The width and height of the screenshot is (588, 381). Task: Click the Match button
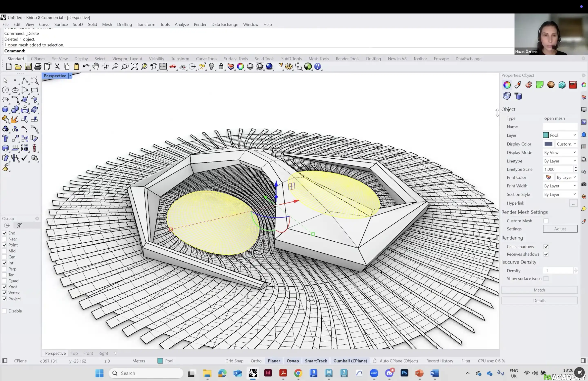[539, 290]
